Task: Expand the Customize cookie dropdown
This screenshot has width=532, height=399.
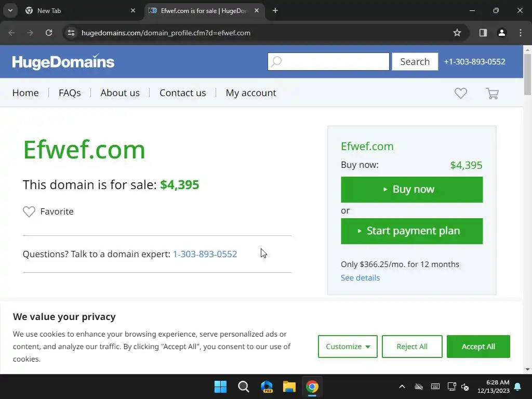Action: (348, 347)
